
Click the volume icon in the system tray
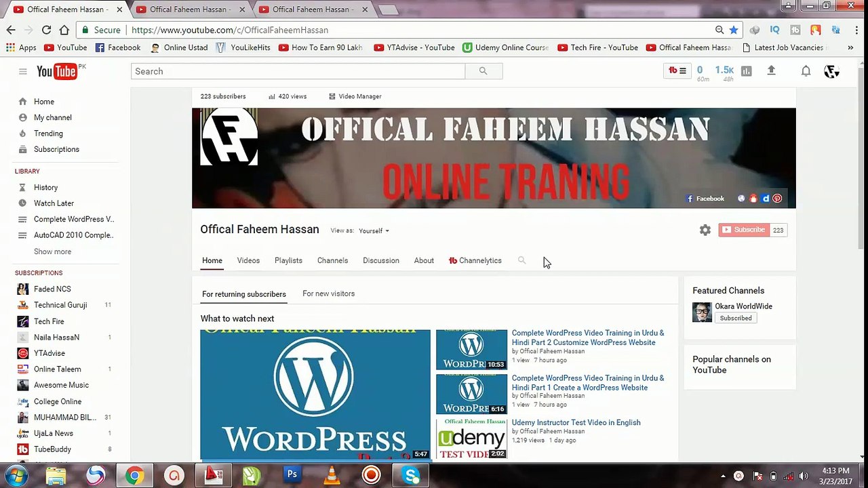click(x=804, y=476)
